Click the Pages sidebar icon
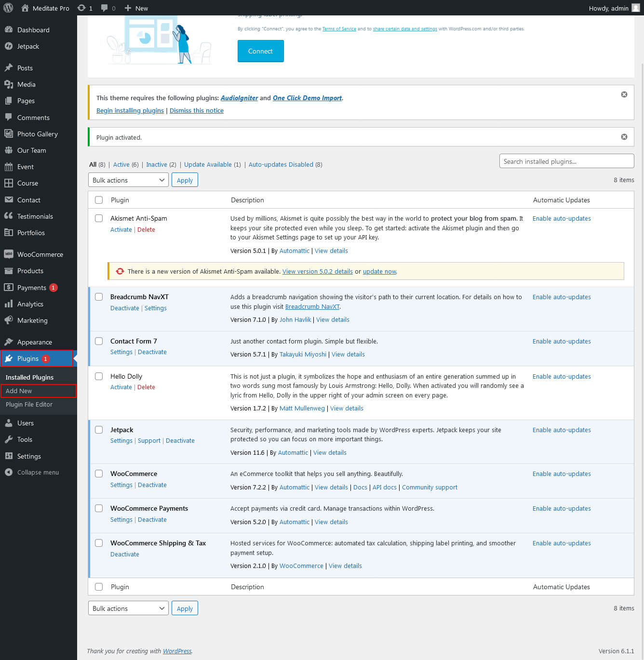644x660 pixels. (9, 101)
